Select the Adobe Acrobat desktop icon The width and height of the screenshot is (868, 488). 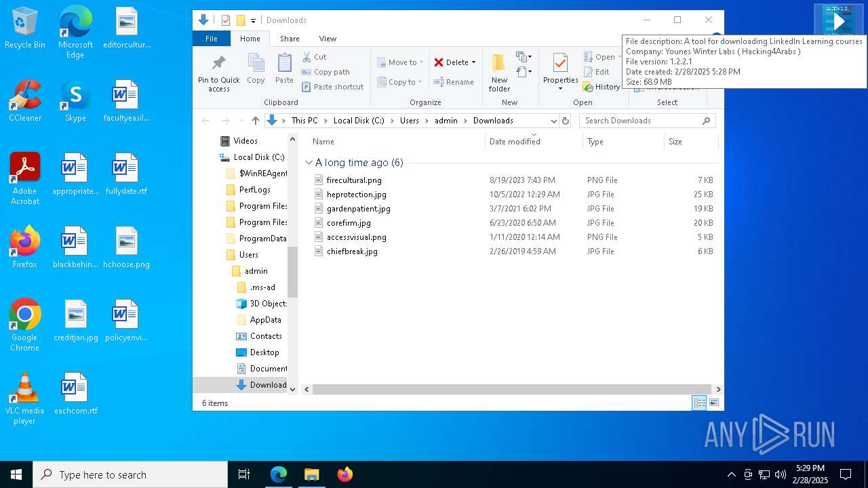click(x=25, y=179)
